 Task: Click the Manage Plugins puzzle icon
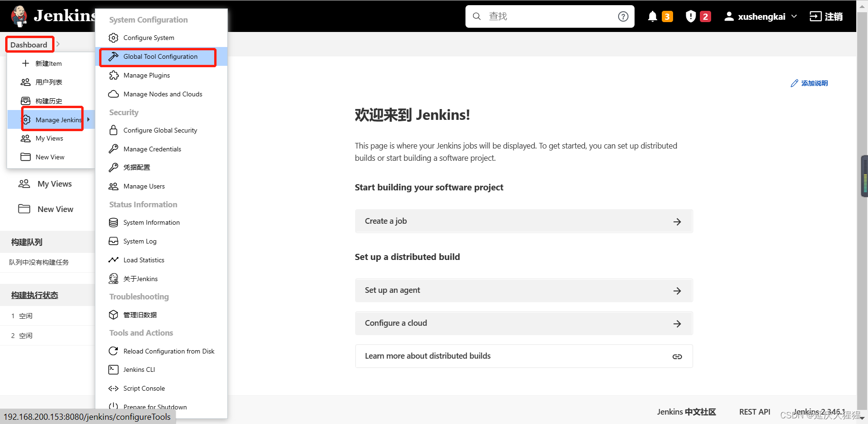(x=113, y=75)
